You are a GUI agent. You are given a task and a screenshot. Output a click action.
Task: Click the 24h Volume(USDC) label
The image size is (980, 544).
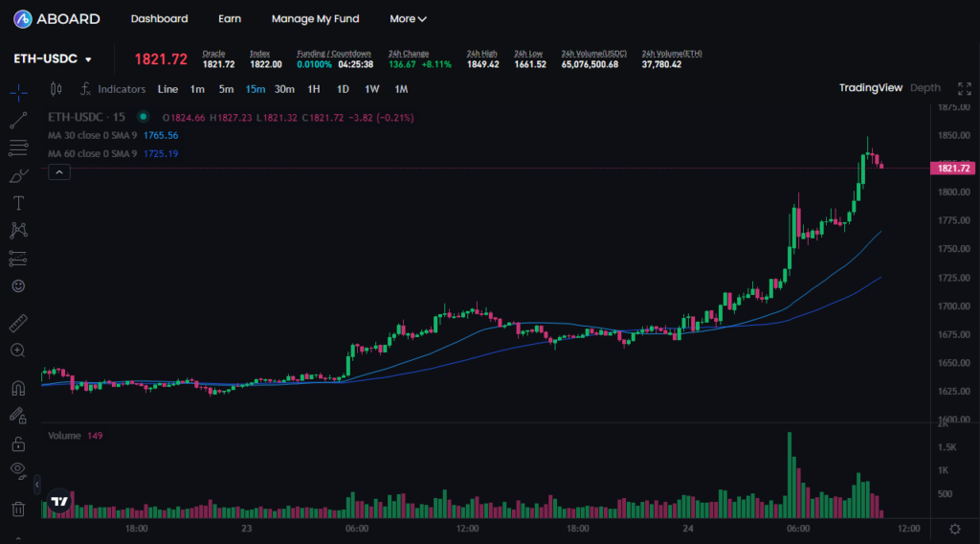(x=593, y=54)
